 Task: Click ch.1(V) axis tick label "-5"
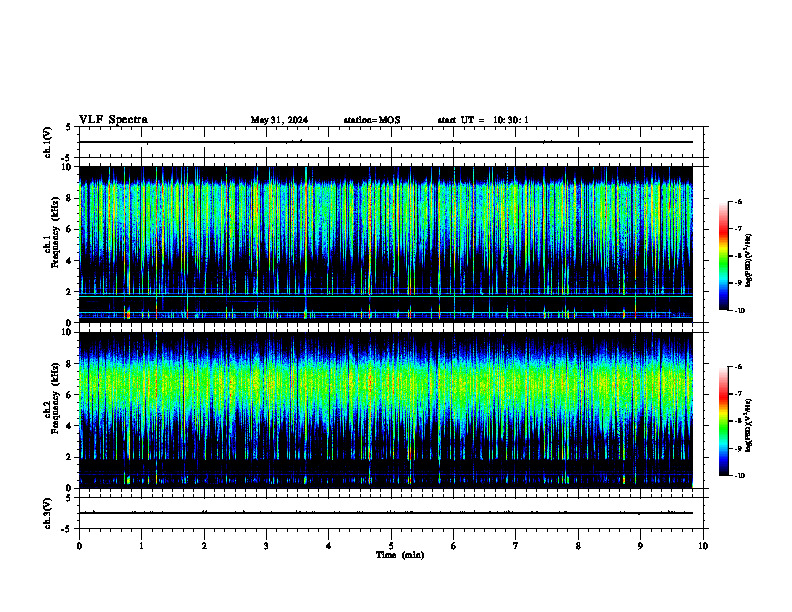(x=67, y=158)
